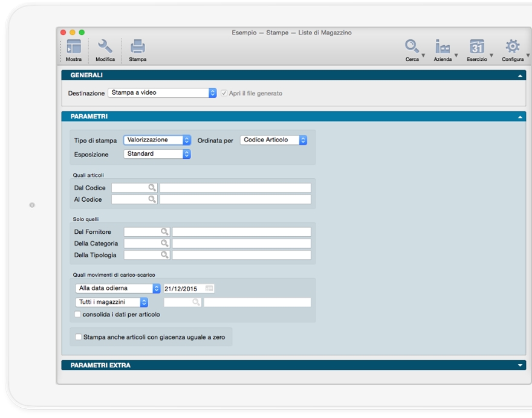Open the Cerca dropdown arrow
532x418 pixels.
coord(423,55)
